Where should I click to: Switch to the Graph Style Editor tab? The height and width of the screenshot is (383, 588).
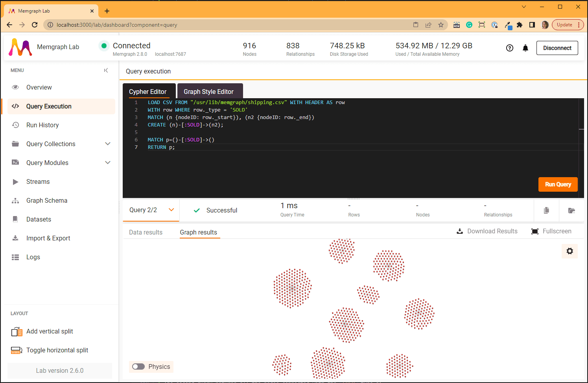(x=210, y=91)
